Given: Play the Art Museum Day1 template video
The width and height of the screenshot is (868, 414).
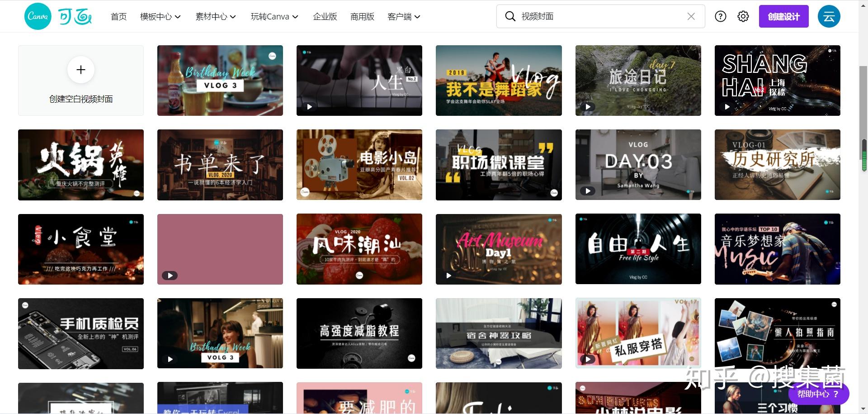Looking at the screenshot, I should [x=448, y=275].
